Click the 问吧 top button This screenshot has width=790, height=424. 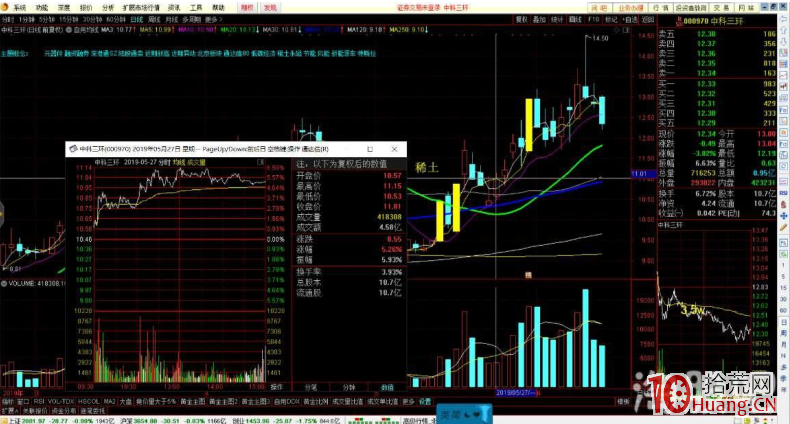(600, 8)
